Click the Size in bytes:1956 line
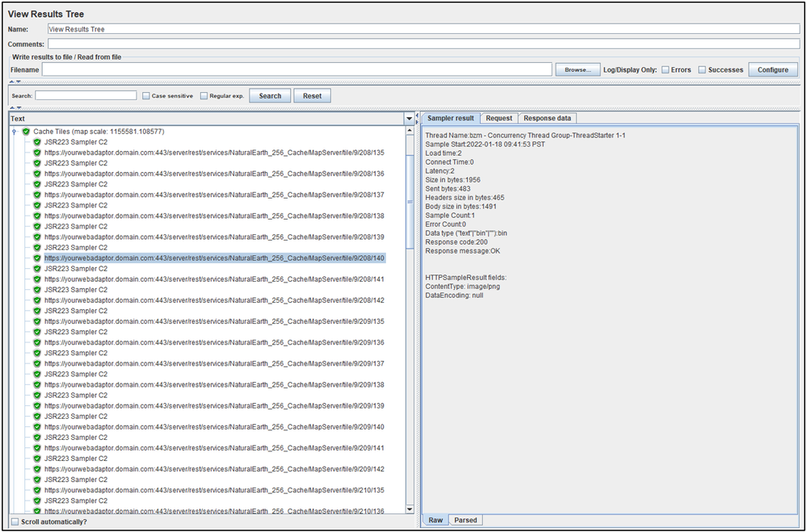The image size is (807, 532). [x=452, y=180]
